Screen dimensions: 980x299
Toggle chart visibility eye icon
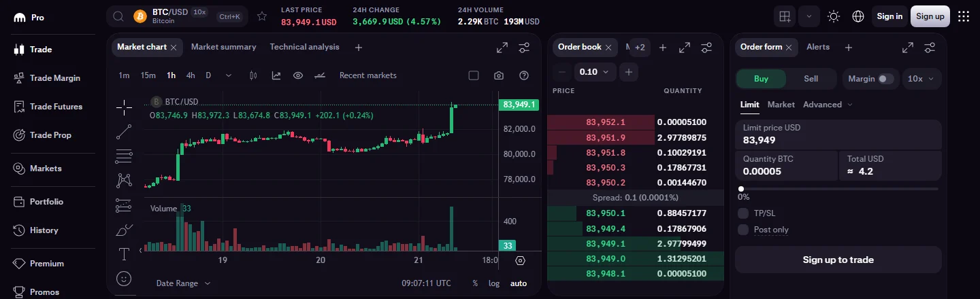[297, 75]
